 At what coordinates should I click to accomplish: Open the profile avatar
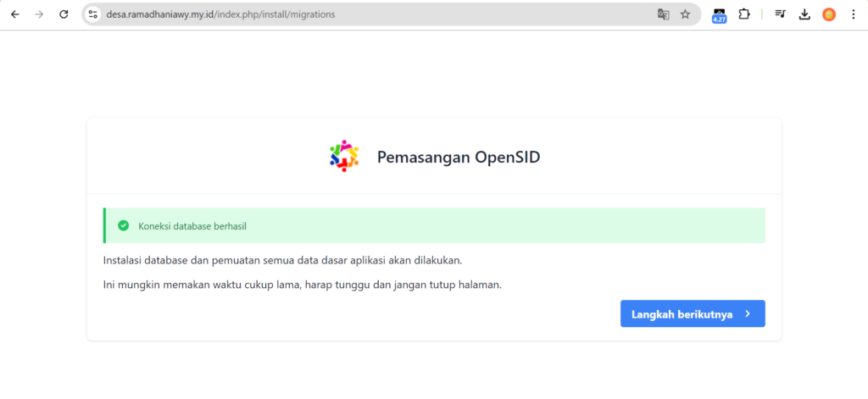(829, 14)
